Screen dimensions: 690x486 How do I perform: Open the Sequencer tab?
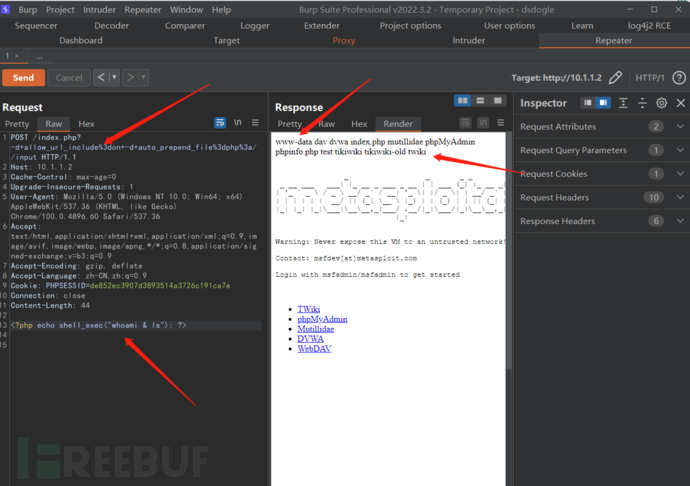coord(36,26)
